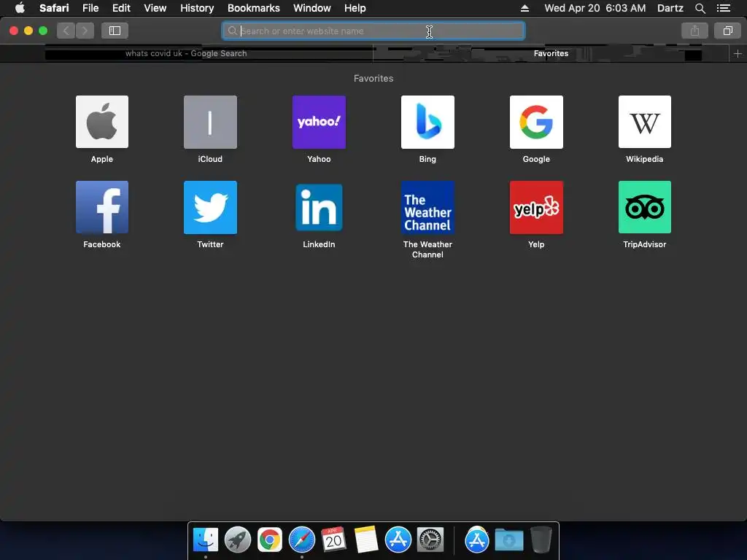
Task: Open the View menu
Action: pyautogui.click(x=155, y=8)
